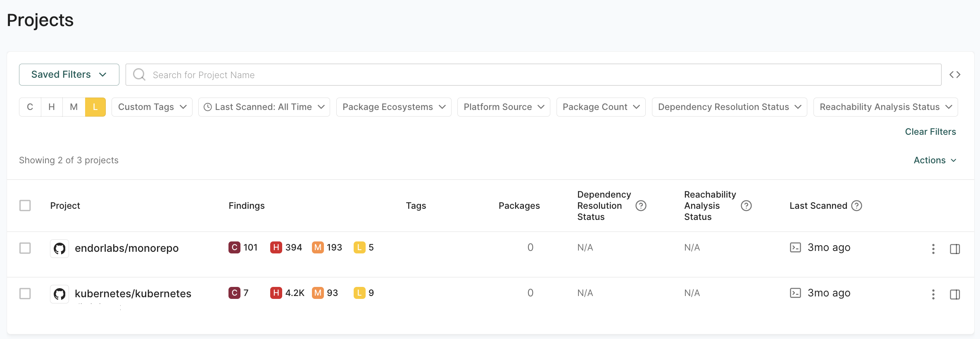Screen dimensions: 980x339
Task: Click the Search for Project Name field
Action: (533, 75)
